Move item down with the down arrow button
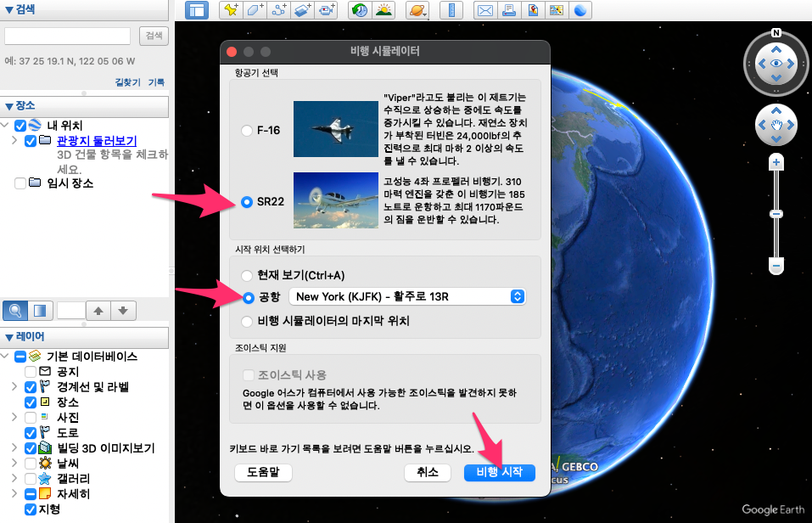The height and width of the screenshot is (523, 812). 123,311
